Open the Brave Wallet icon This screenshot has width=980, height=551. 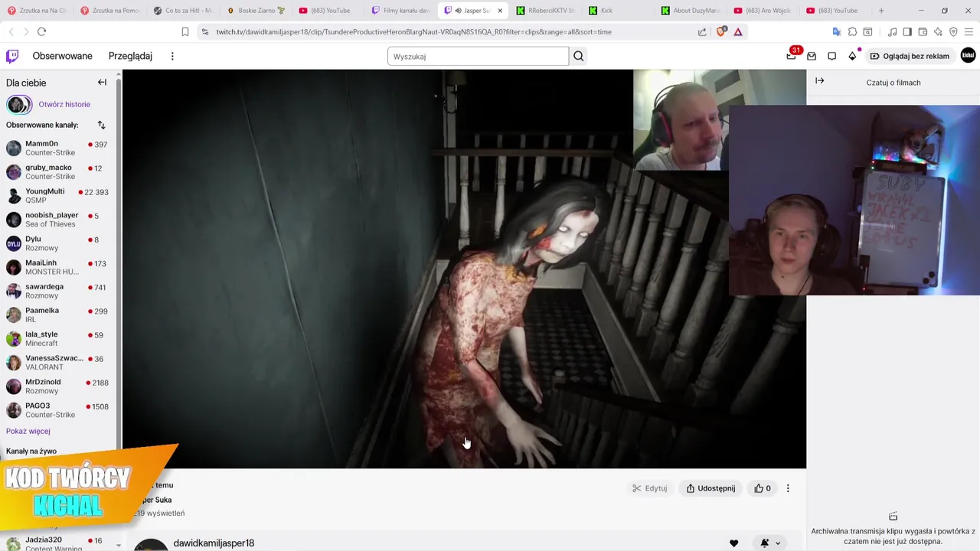click(x=923, y=31)
